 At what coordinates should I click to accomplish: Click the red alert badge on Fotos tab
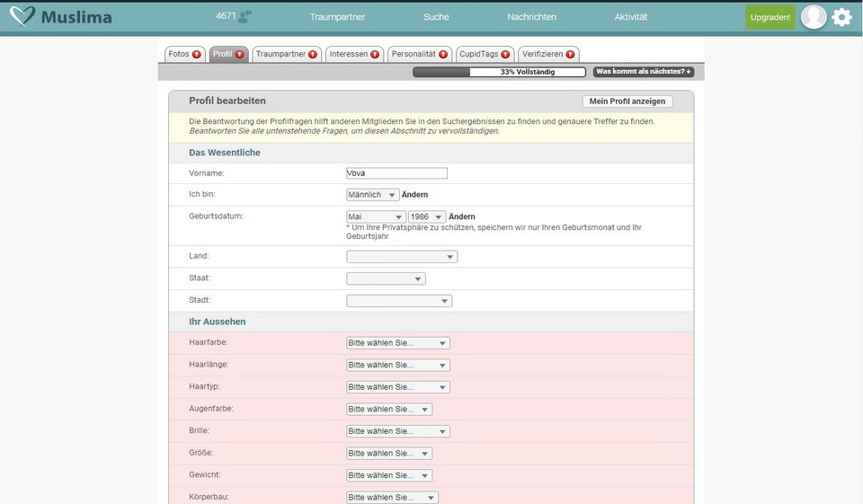[x=197, y=54]
